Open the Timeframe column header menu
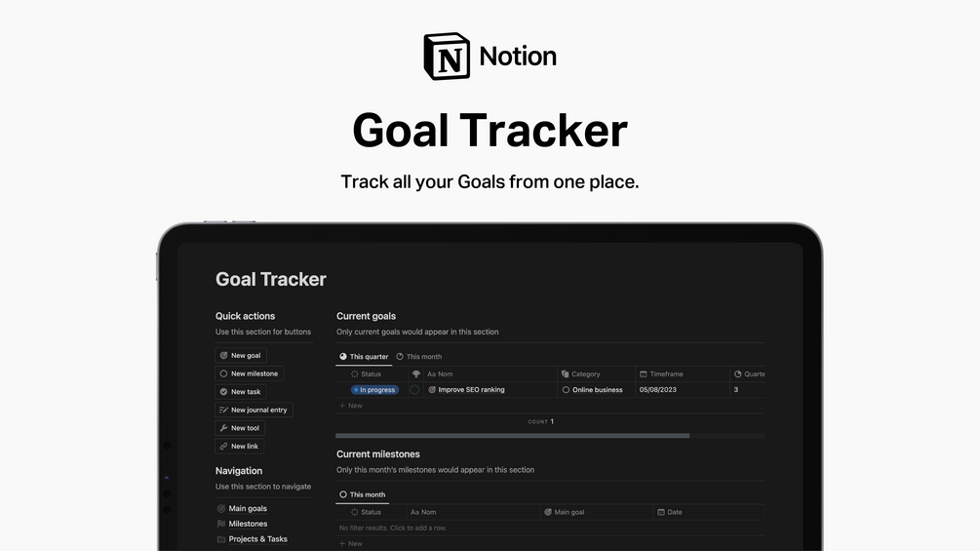Screen dimensions: 980x551 666,374
